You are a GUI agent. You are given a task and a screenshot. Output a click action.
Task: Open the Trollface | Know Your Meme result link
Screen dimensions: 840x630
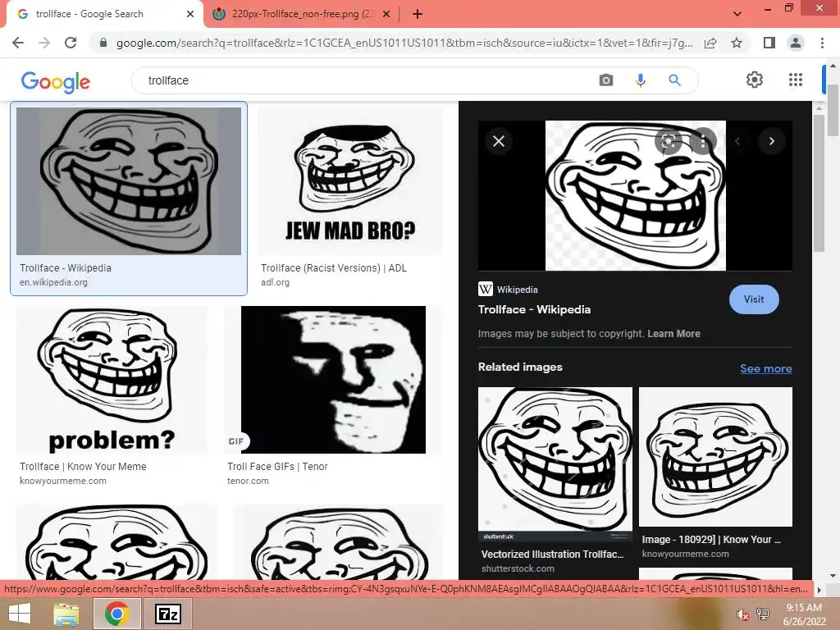tap(83, 467)
